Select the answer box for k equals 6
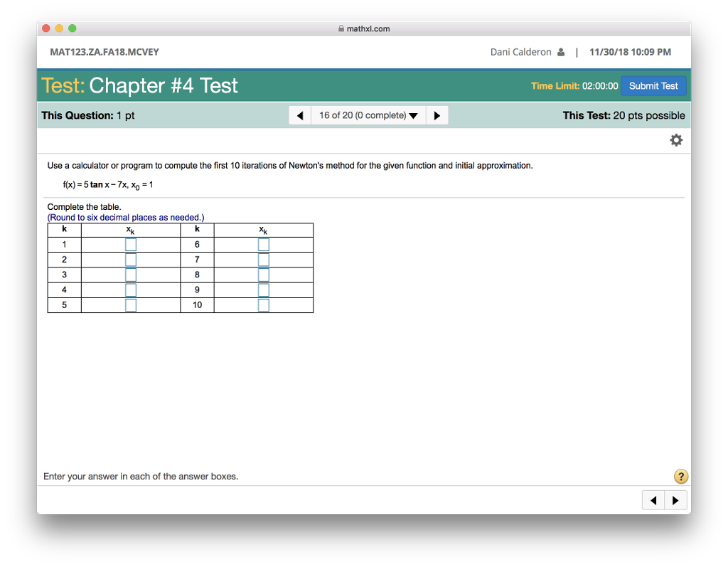This screenshot has width=728, height=567. pyautogui.click(x=264, y=244)
